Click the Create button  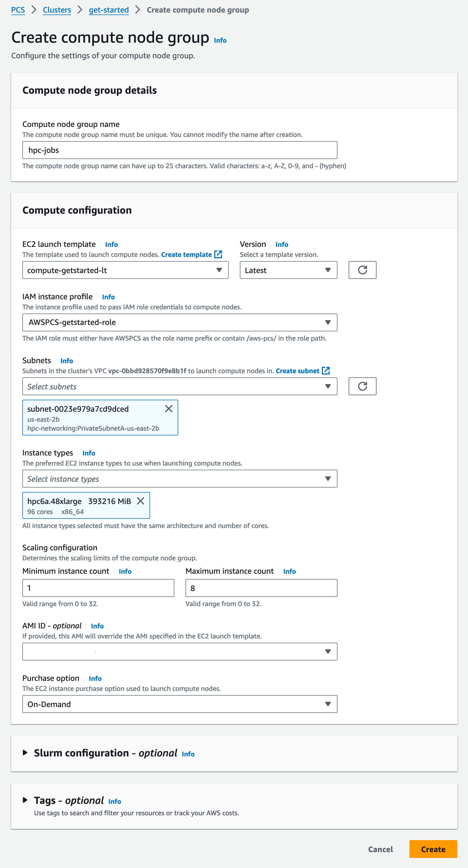(x=433, y=849)
